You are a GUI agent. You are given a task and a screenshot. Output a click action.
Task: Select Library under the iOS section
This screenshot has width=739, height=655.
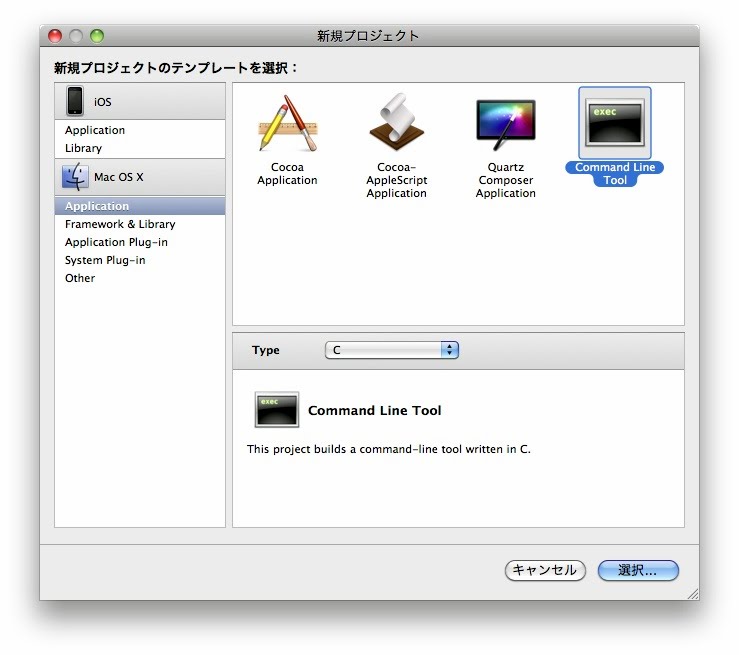[x=83, y=148]
